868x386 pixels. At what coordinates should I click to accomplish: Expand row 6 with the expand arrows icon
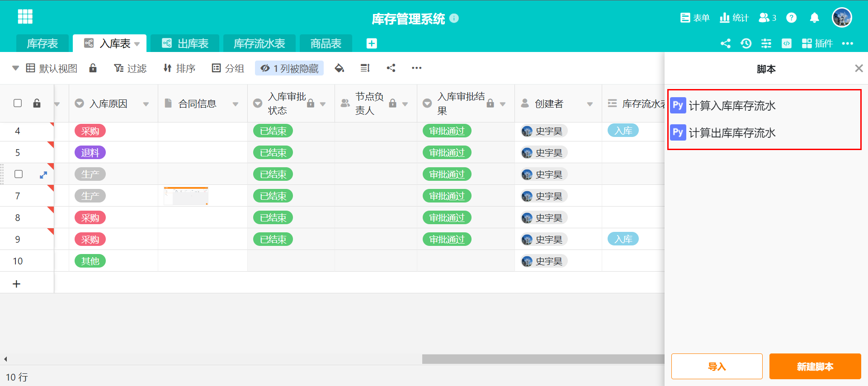tap(43, 174)
